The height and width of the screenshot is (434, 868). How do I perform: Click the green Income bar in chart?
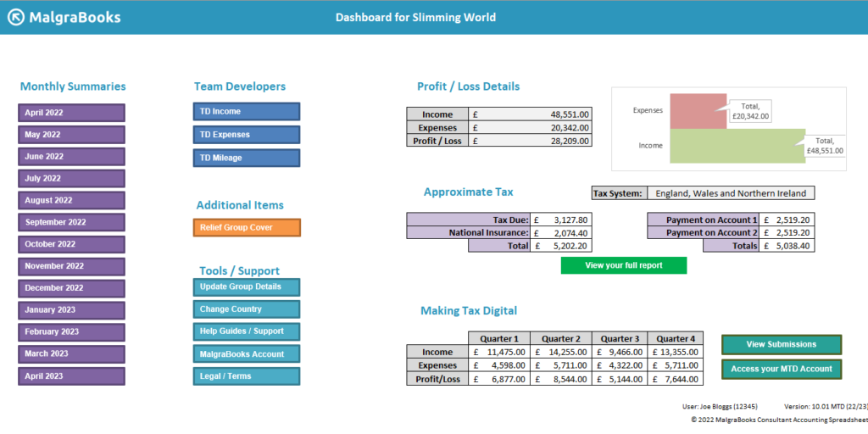tap(737, 146)
